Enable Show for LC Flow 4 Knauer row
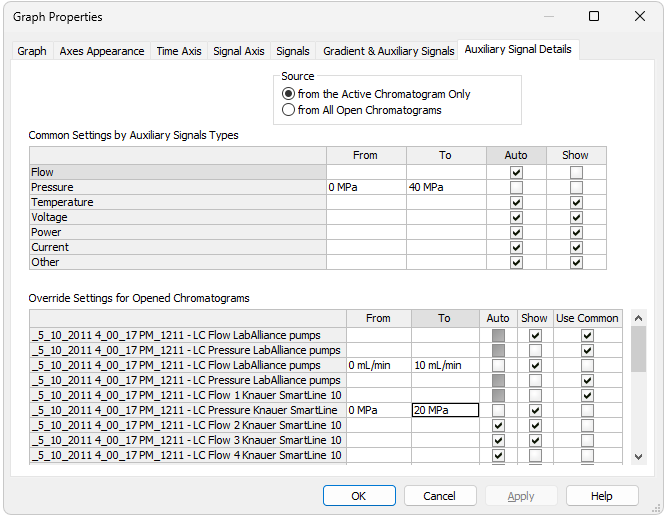The height and width of the screenshot is (517, 667). tap(535, 456)
